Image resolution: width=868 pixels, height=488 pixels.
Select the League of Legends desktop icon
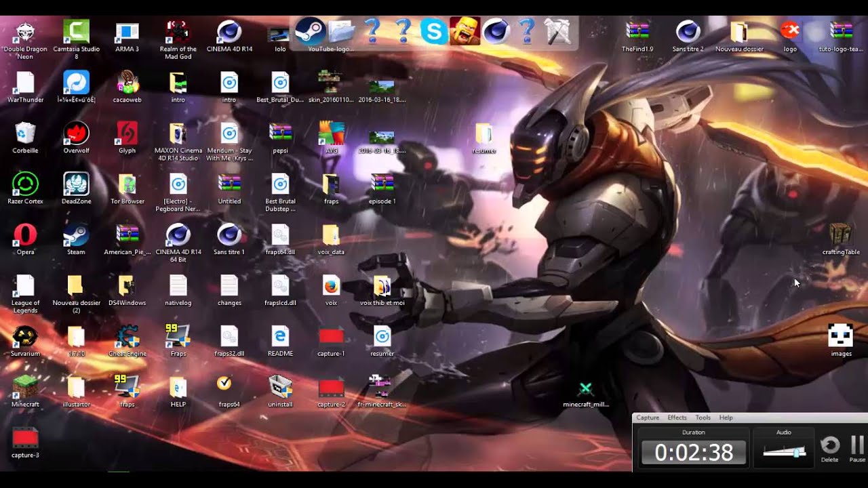(x=25, y=286)
